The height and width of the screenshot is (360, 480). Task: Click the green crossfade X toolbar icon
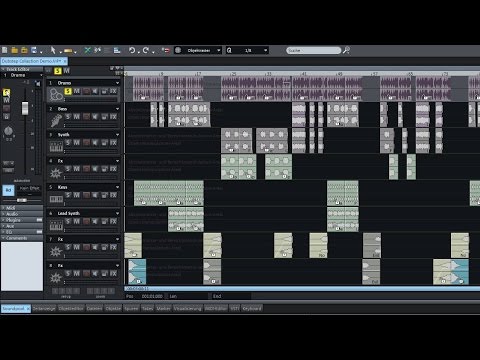point(87,50)
